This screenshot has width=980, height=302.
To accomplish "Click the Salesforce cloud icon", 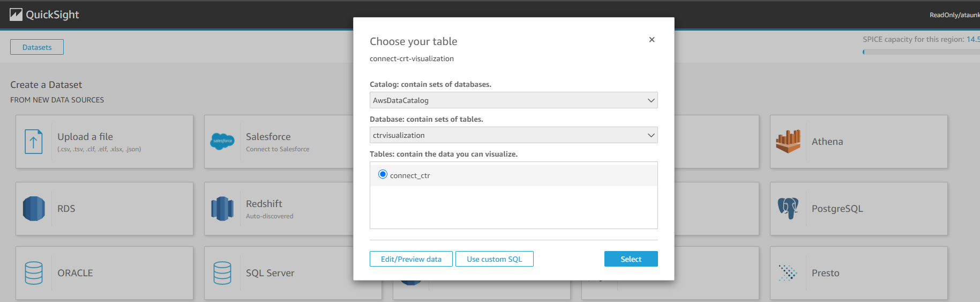I will 222,142.
